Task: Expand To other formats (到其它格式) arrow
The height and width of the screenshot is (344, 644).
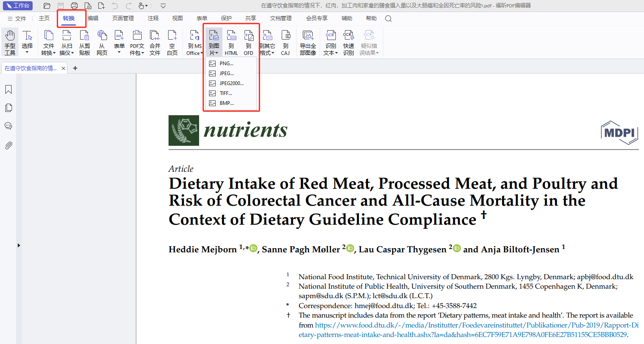Action: click(x=273, y=53)
